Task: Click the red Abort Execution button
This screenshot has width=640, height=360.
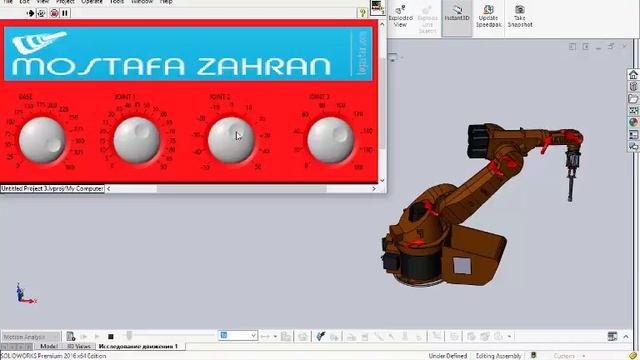Action: pyautogui.click(x=54, y=13)
